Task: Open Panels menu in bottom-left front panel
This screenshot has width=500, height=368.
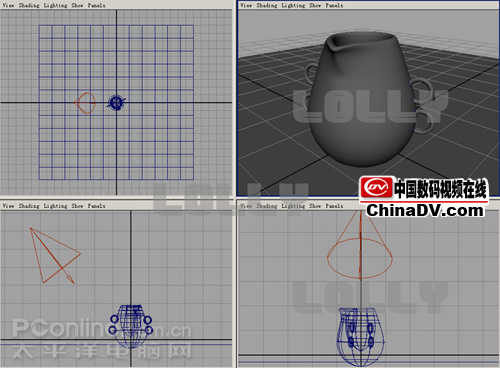Action: click(96, 206)
